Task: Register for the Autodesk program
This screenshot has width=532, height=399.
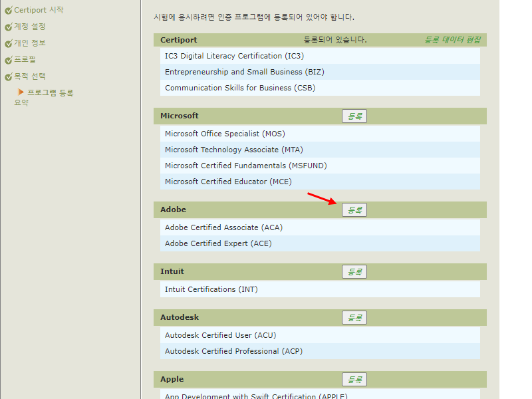Action: point(354,318)
